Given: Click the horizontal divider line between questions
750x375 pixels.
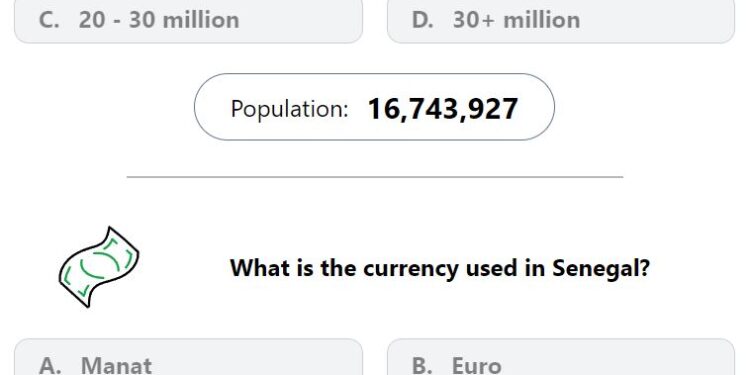Looking at the screenshot, I should click(x=375, y=177).
